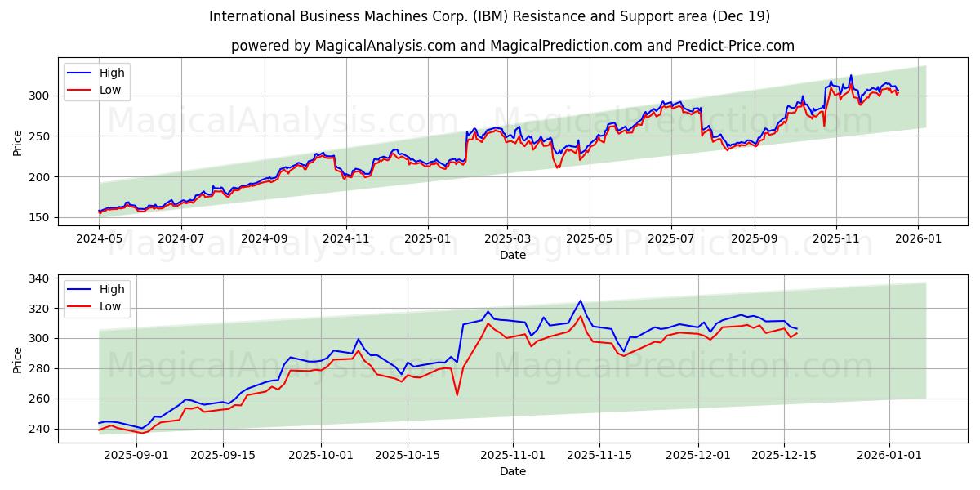The image size is (980, 490).
Task: Click the sharp dip before 2025-11-01 on bottom chart
Action: 458,395
